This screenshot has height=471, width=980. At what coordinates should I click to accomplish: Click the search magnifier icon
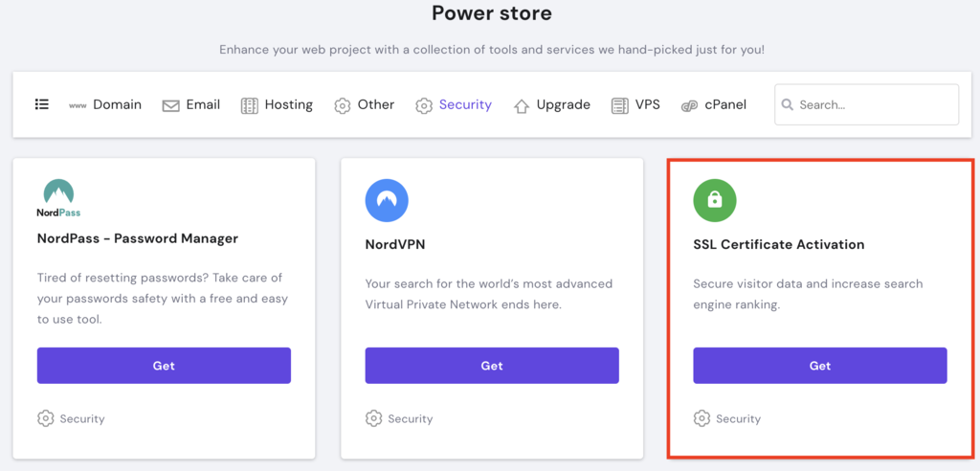point(789,105)
